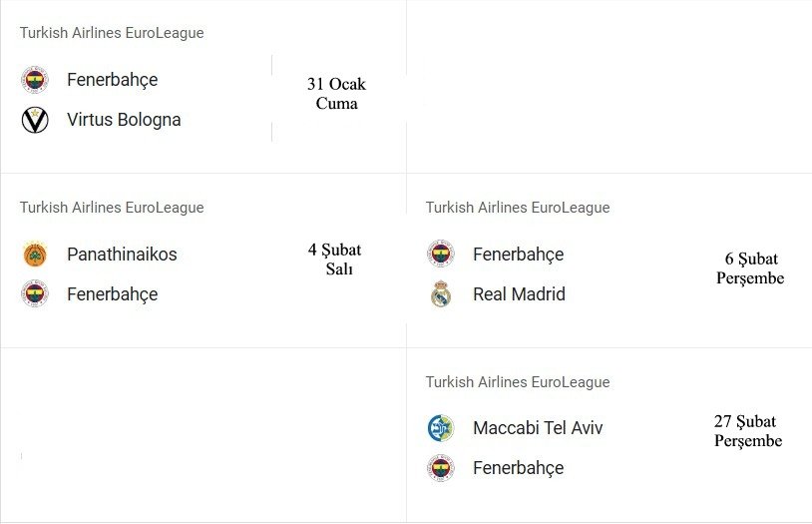
Task: Click Fenerbahçe logo below Panathinaikos
Action: click(x=35, y=294)
